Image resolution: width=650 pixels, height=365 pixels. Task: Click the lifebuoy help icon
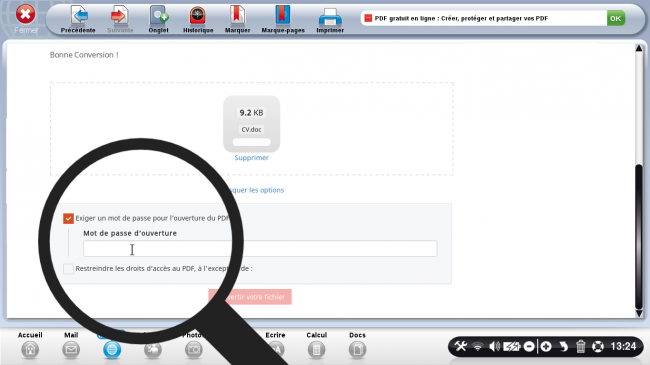coord(598,346)
